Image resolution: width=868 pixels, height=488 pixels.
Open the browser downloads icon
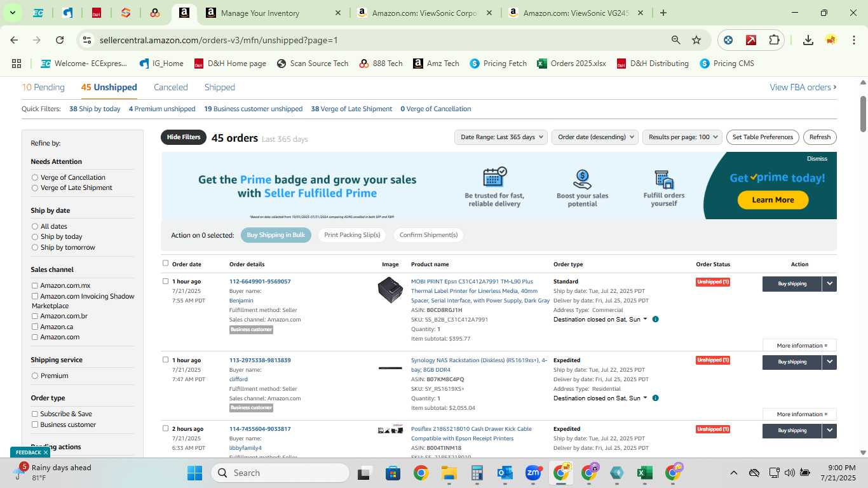(x=808, y=40)
